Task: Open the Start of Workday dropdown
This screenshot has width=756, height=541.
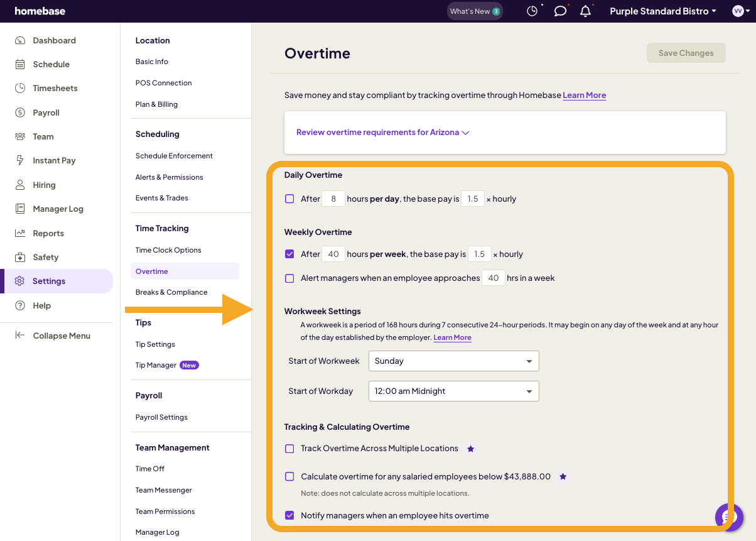Action: click(453, 391)
